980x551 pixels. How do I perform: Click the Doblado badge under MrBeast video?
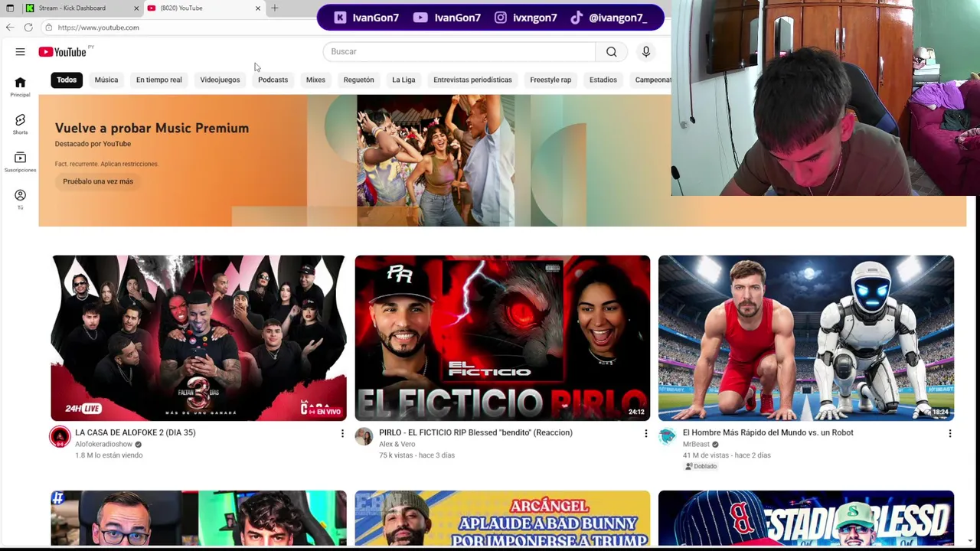point(701,466)
